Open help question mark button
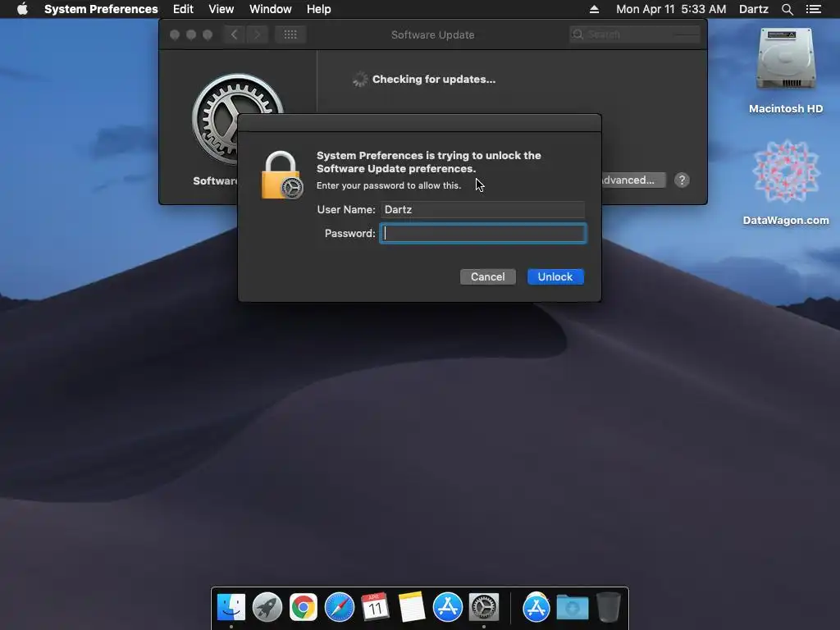 [682, 180]
